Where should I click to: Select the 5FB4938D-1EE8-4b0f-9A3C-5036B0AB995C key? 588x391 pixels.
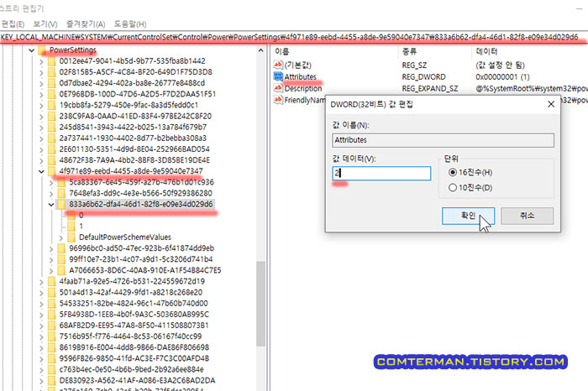(134, 314)
